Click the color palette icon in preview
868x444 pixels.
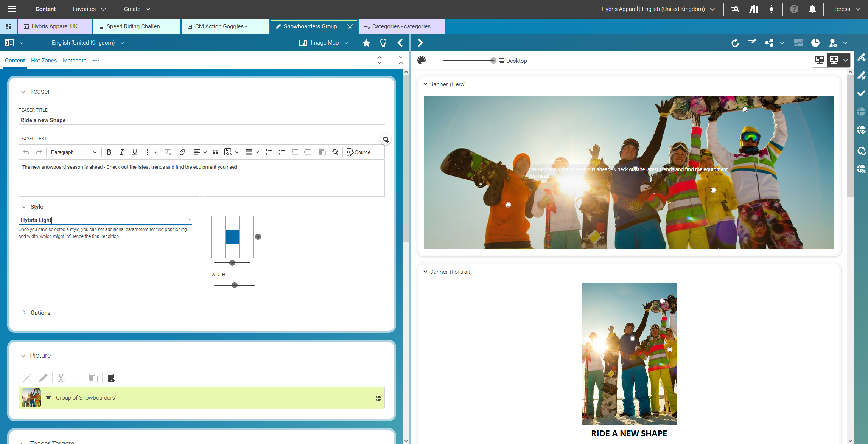422,61
